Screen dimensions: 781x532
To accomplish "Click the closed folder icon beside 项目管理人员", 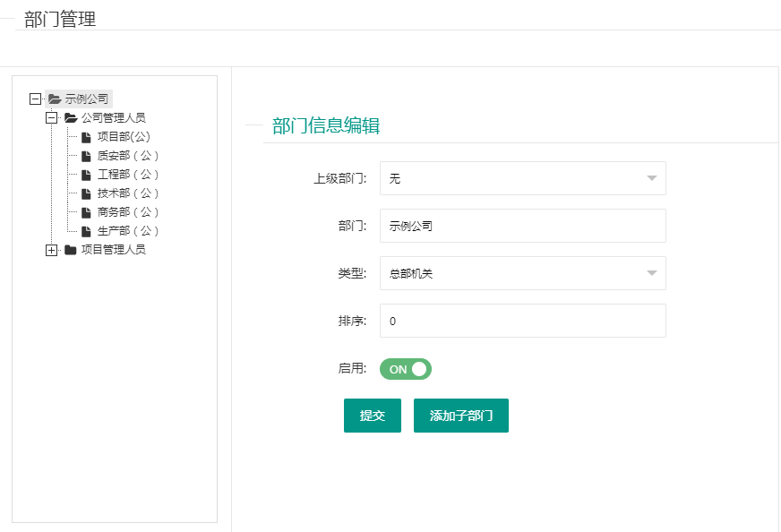I will 70,250.
